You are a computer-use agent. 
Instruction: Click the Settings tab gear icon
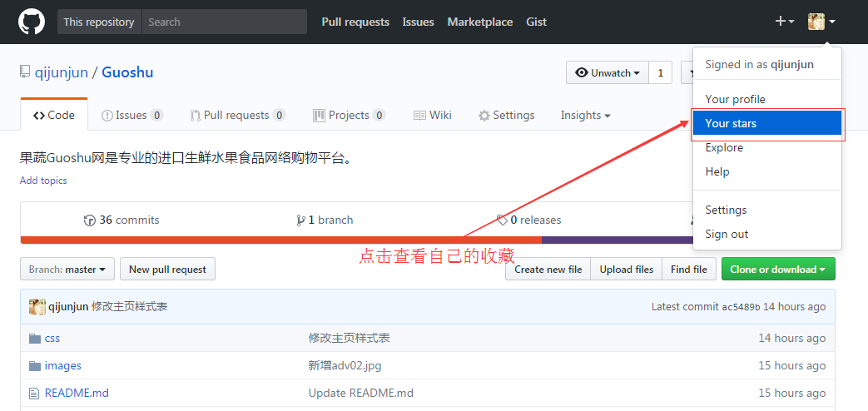pyautogui.click(x=484, y=116)
